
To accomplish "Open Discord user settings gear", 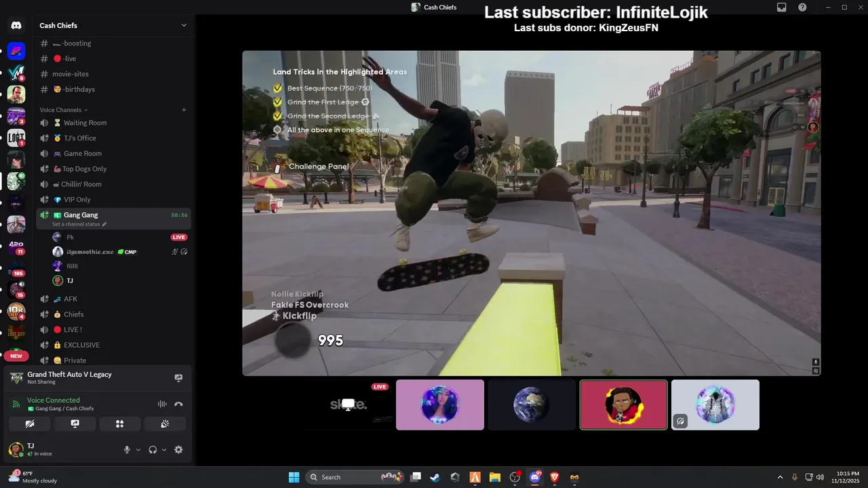I will pos(178,449).
